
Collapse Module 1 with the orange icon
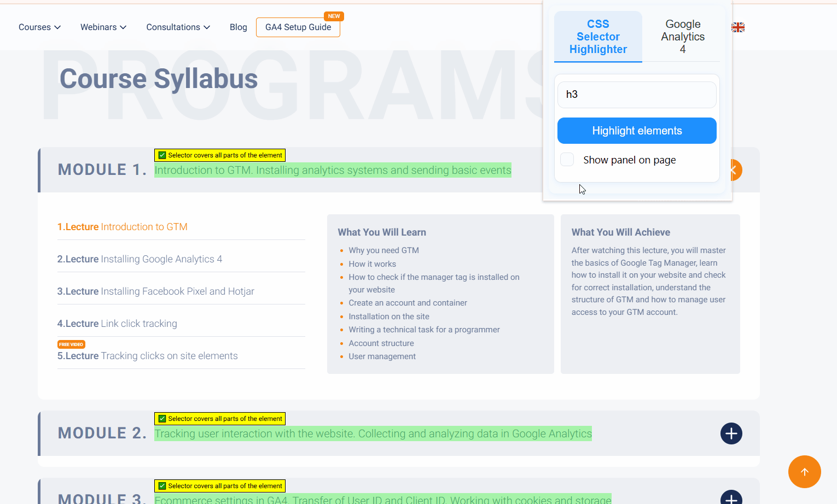[x=737, y=170]
